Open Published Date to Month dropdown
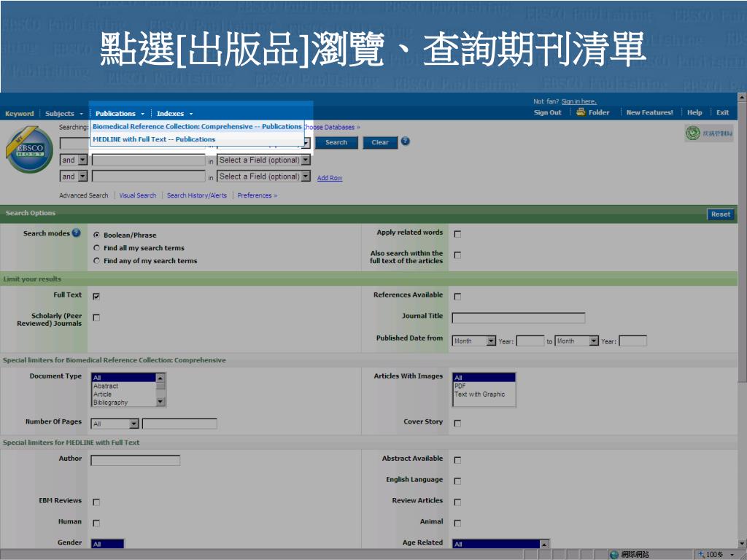This screenshot has width=747, height=560. [576, 341]
